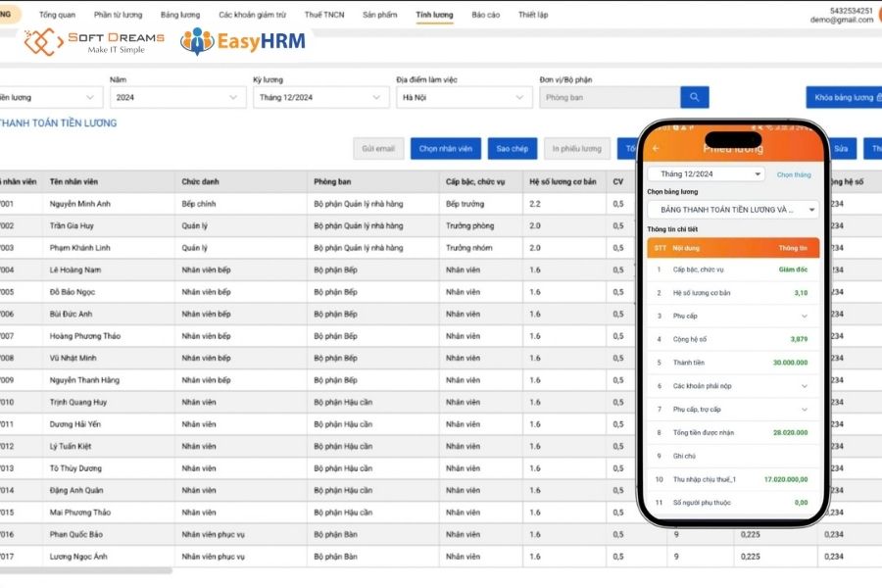882x588 pixels.
Task: Open the Các khoản giảm trừ menu
Action: point(252,15)
